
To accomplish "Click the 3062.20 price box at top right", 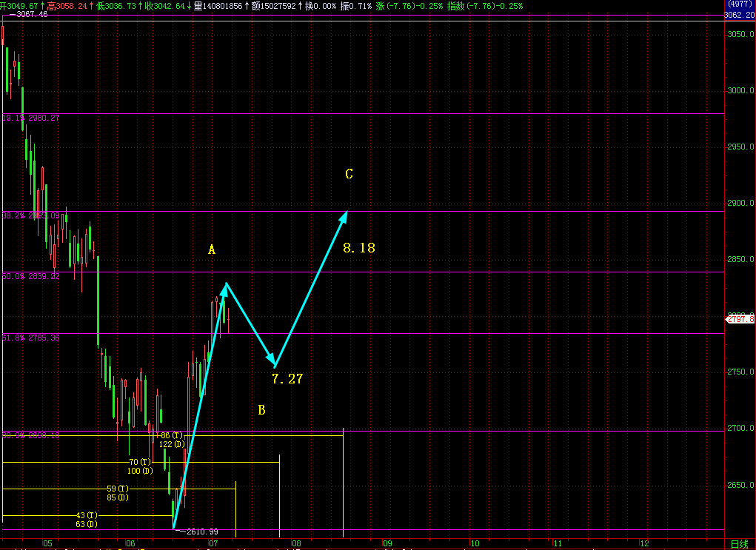I will coord(739,14).
